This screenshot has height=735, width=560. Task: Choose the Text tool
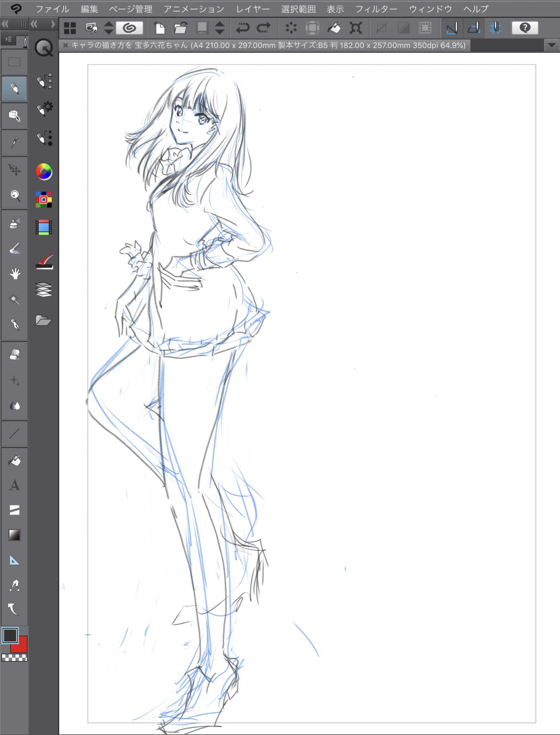click(x=14, y=485)
